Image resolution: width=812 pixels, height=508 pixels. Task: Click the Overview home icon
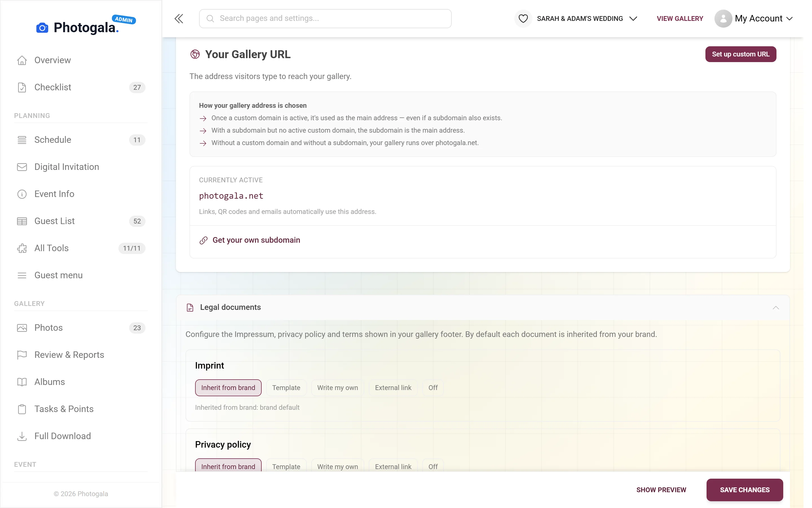[x=22, y=60]
